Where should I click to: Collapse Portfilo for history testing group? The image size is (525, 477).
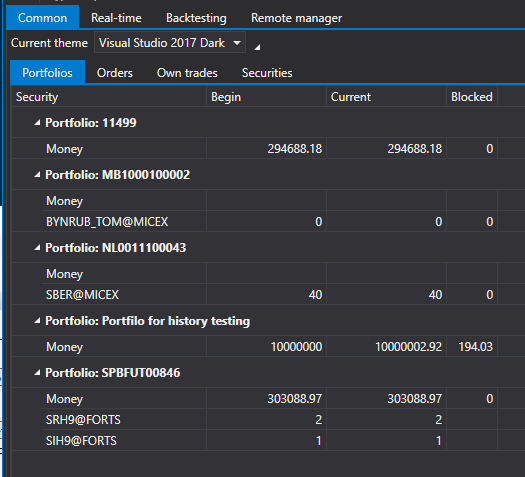click(x=37, y=321)
